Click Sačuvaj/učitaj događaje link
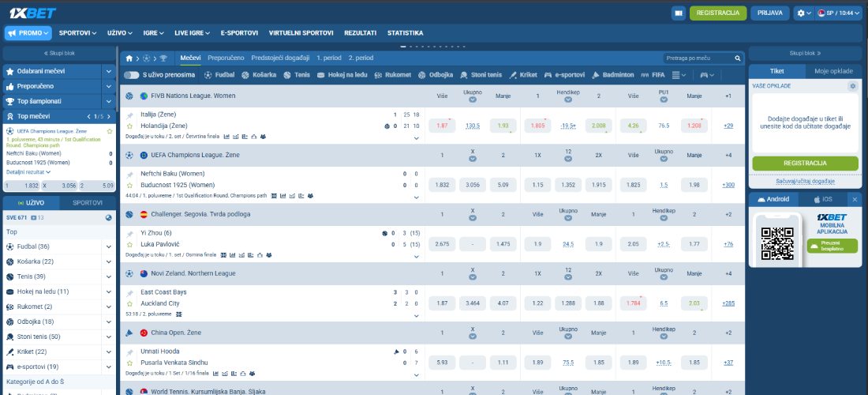The width and height of the screenshot is (868, 395). click(805, 181)
